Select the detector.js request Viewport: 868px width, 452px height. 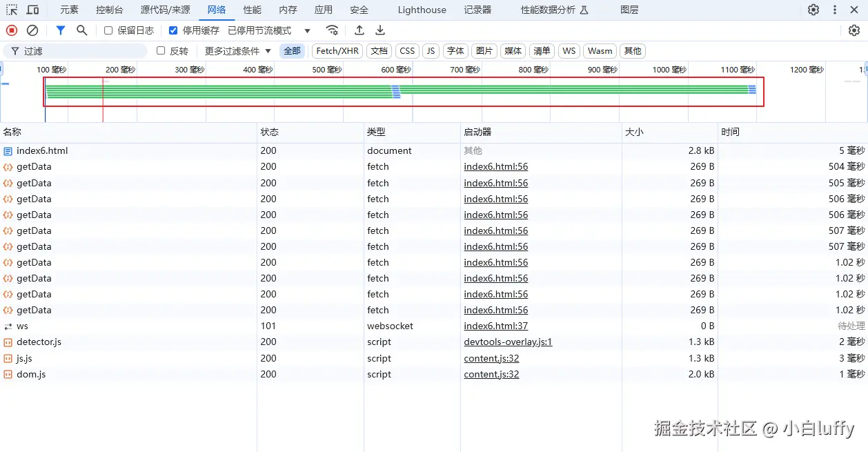click(x=434, y=342)
